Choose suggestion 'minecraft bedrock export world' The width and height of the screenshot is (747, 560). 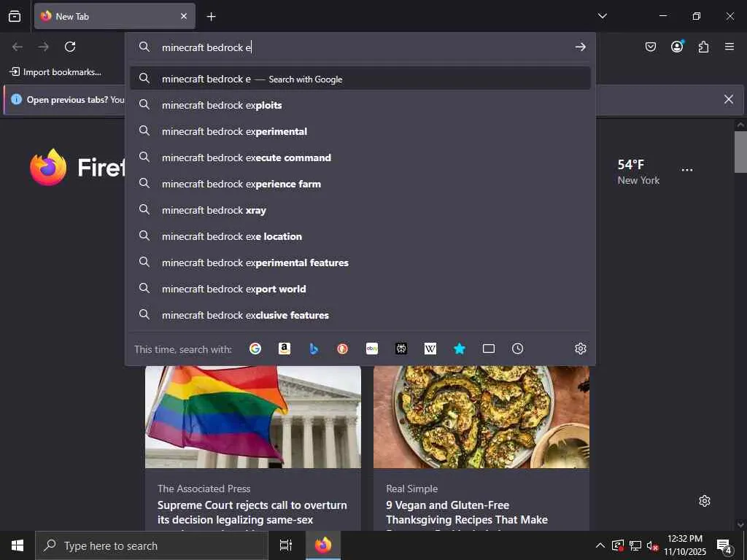(360, 289)
